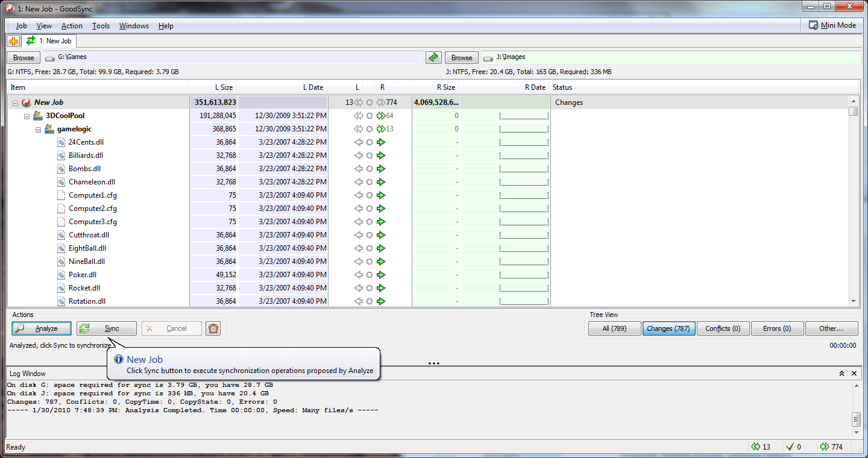Click the Mini Mode button
This screenshot has width=868, height=458.
pos(833,25)
